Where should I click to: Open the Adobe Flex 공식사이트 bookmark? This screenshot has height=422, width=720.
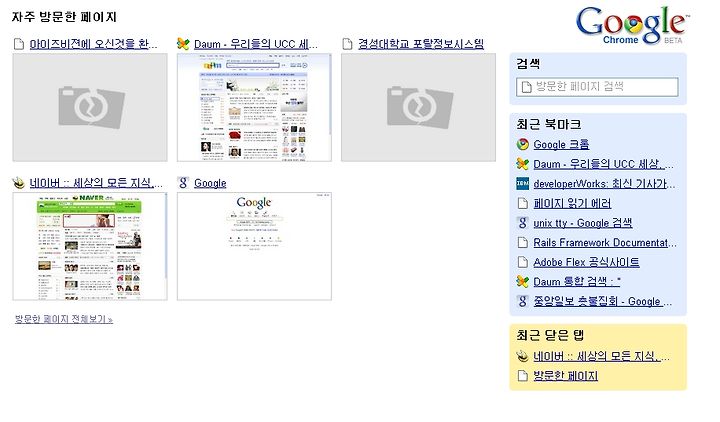586,262
